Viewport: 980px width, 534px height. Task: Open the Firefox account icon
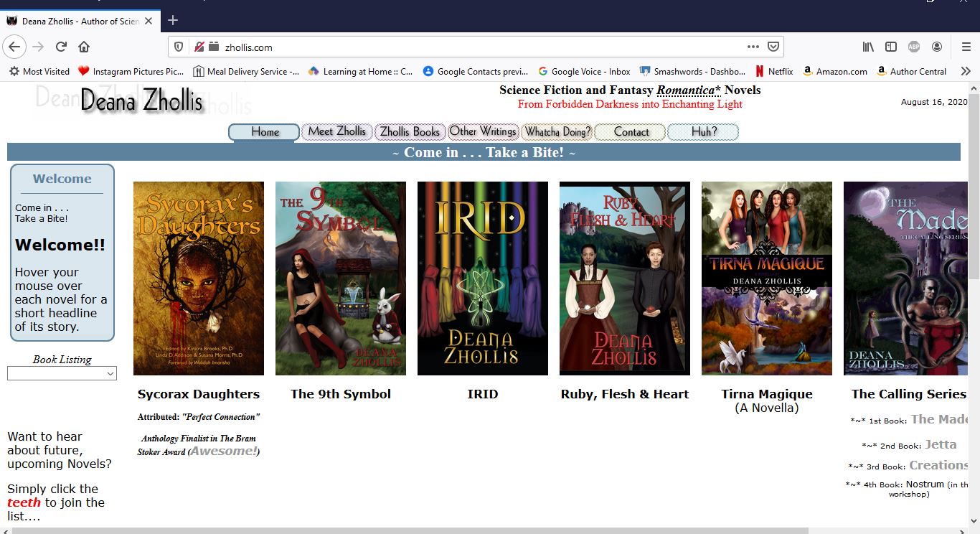pyautogui.click(x=937, y=47)
